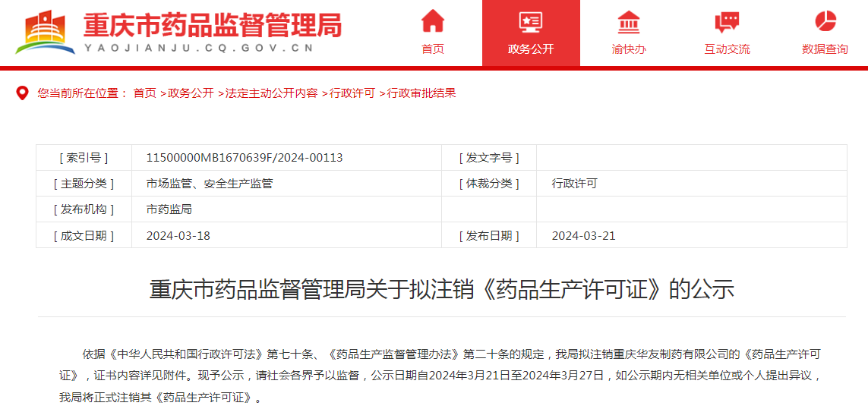Click the Chongqing drug administration logo emblem

click(46, 32)
